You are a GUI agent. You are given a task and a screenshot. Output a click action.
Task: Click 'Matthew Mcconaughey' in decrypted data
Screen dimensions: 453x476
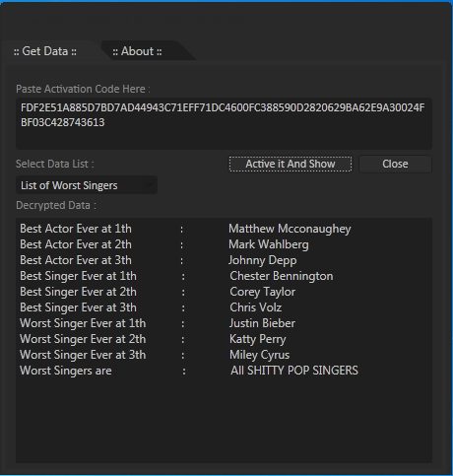pos(290,229)
